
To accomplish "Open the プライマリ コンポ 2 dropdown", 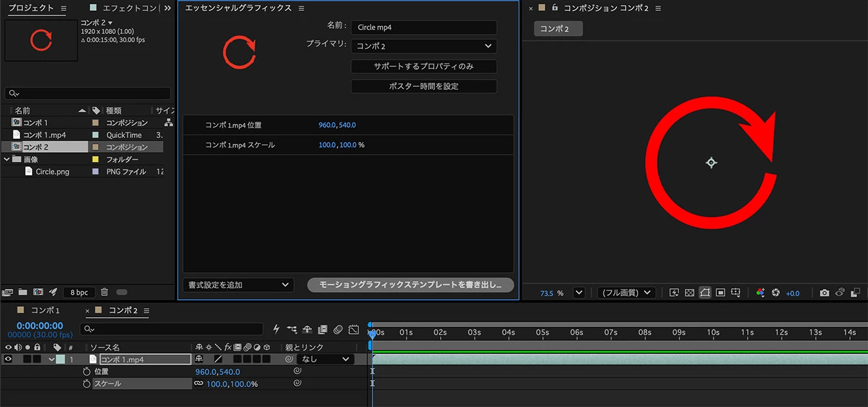I will (x=423, y=46).
